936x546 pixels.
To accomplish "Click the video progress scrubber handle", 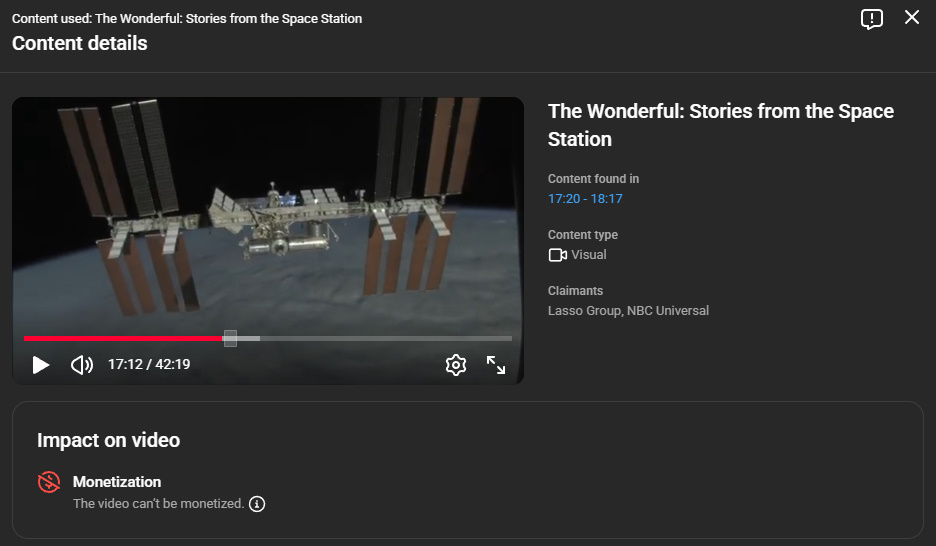I will (230, 338).
